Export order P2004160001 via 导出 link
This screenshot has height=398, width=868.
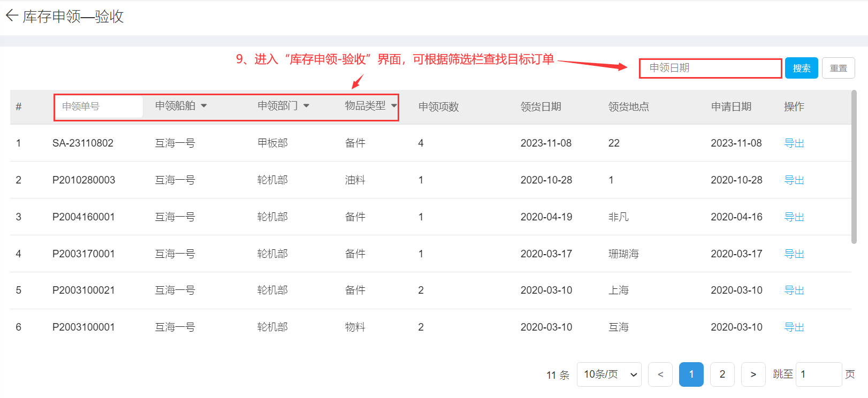[x=794, y=217]
